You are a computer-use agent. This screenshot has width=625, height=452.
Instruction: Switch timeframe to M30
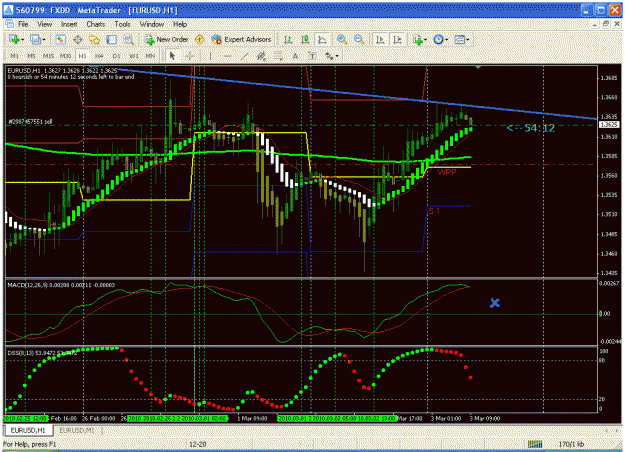pyautogui.click(x=65, y=56)
